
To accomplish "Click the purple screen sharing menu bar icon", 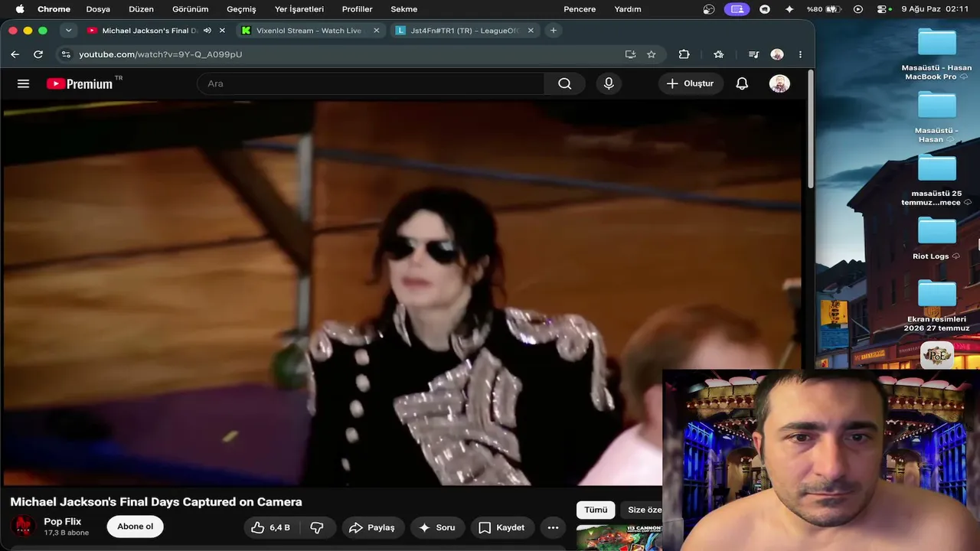I will (737, 9).
